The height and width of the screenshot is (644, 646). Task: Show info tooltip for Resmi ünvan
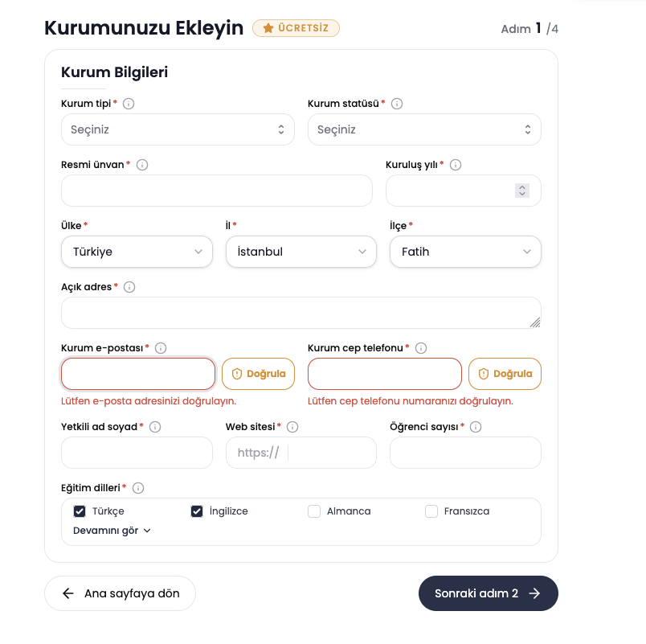coord(142,165)
